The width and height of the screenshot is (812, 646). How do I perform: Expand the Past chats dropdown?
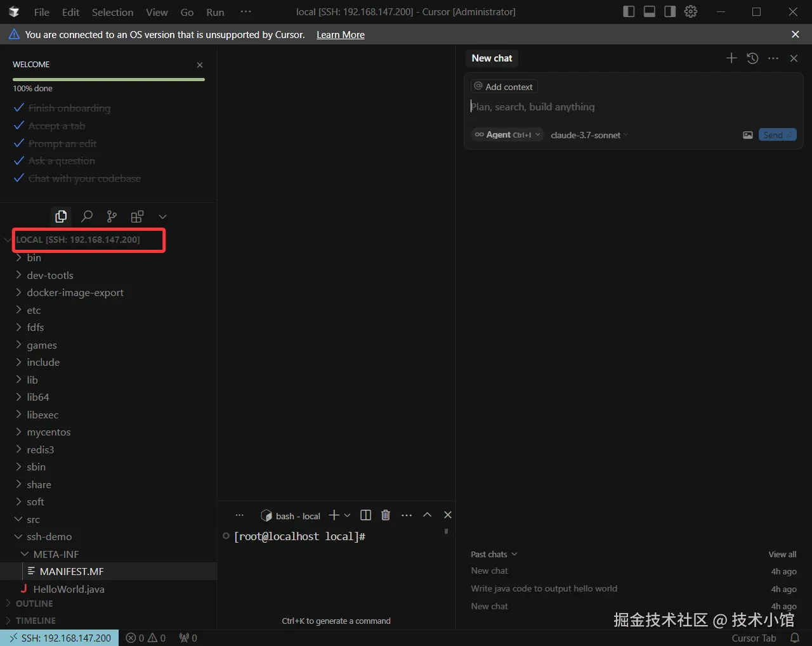click(494, 555)
